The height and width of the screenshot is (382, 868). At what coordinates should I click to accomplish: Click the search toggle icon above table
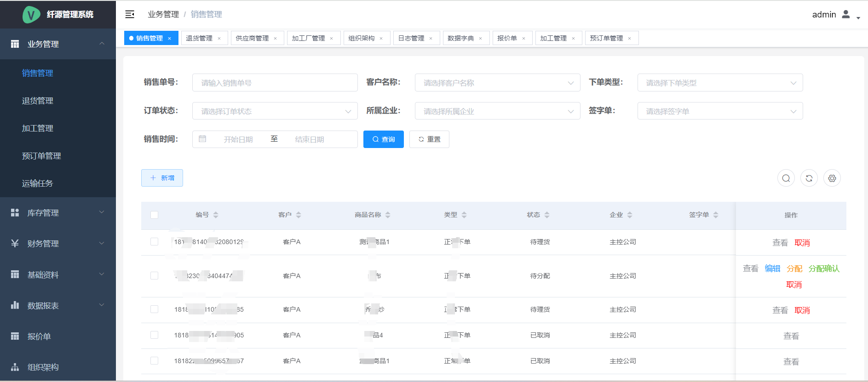point(786,178)
